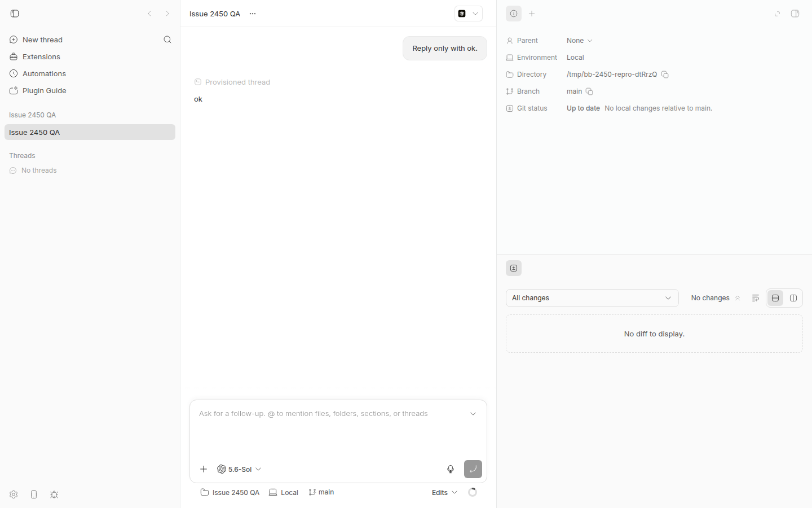The height and width of the screenshot is (508, 812).
Task: Open the All changes dropdown
Action: point(592,298)
